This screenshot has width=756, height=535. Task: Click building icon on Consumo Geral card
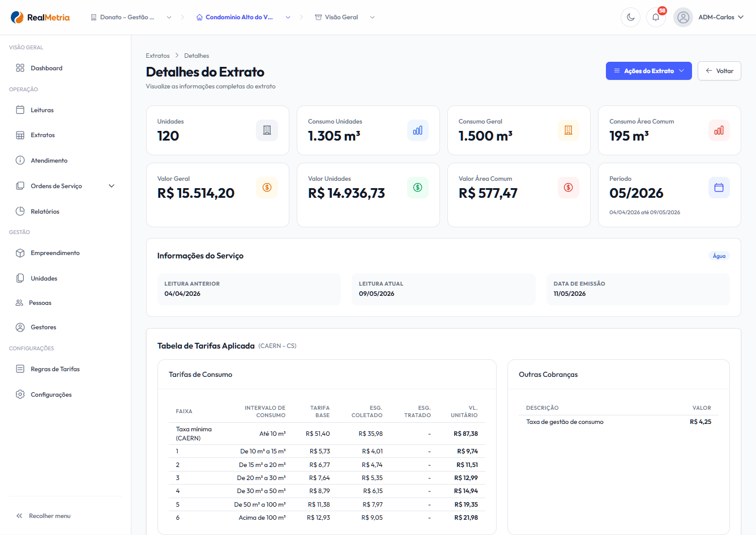coord(569,130)
